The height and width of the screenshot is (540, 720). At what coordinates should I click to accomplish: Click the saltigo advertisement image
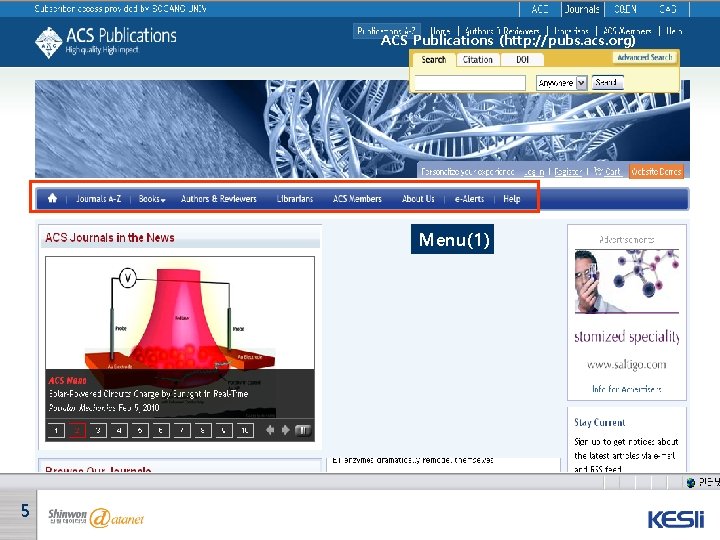point(627,281)
